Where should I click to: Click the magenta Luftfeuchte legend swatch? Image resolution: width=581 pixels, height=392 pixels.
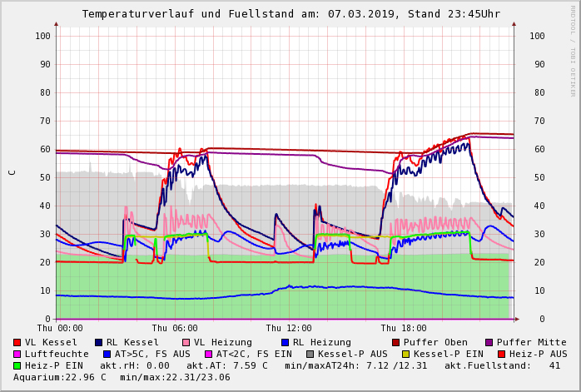click(x=17, y=355)
